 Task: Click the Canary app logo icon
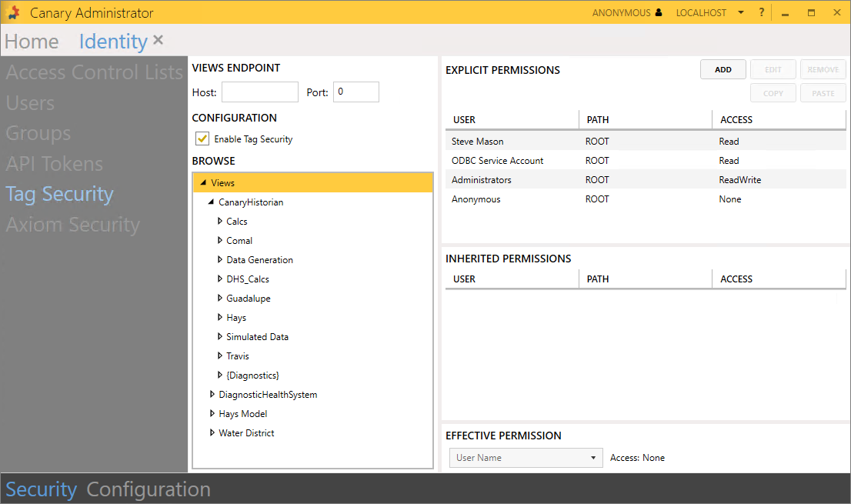click(x=13, y=12)
